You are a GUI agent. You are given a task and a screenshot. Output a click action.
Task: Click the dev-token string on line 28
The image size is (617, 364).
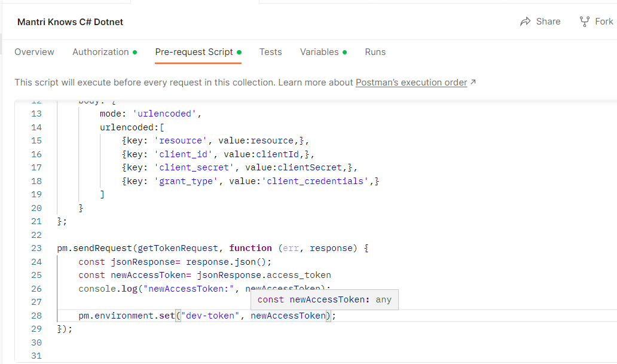pos(210,315)
